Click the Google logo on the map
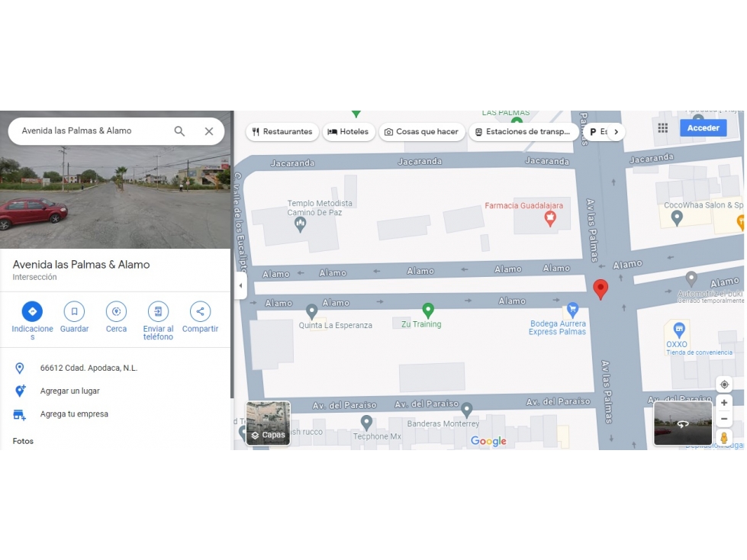This screenshot has height=560, width=747. point(488,441)
